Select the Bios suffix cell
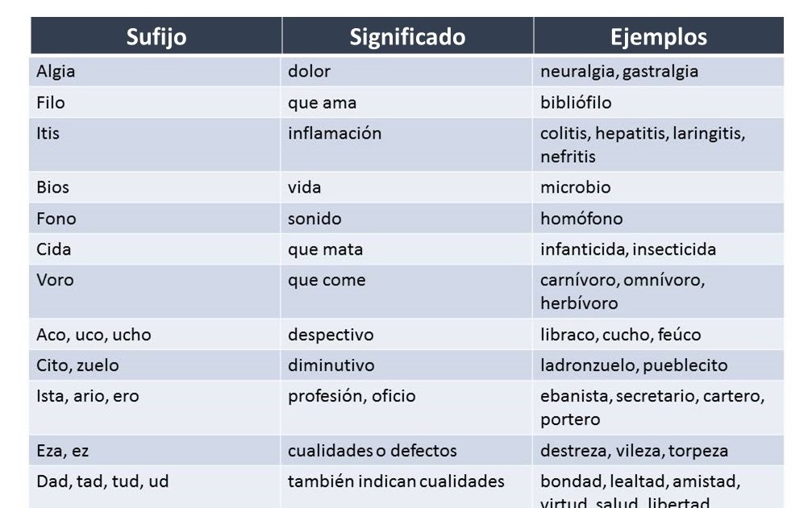The height and width of the screenshot is (508, 812). pos(156,187)
